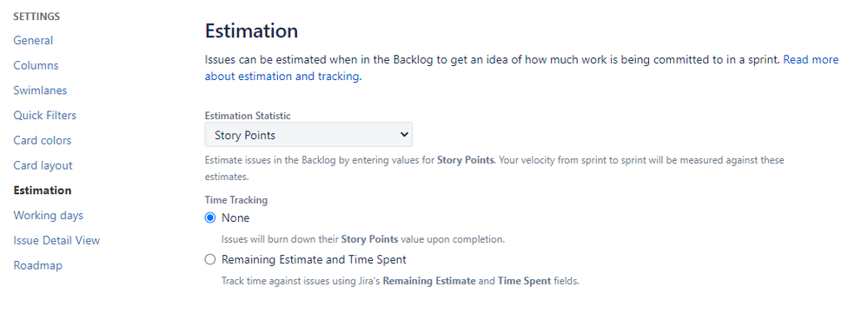Select the None time tracking radio
868x321 pixels.
click(x=209, y=217)
